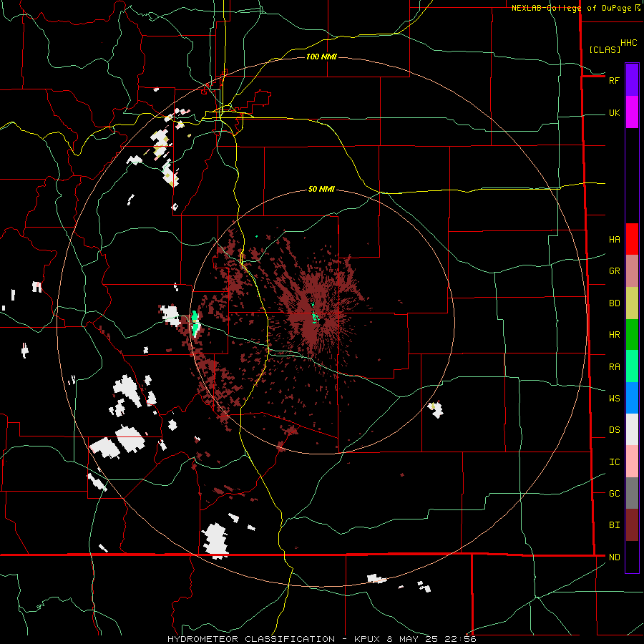This screenshot has width=644, height=644.
Task: Click the HR green legend swatch
Action: click(632, 334)
